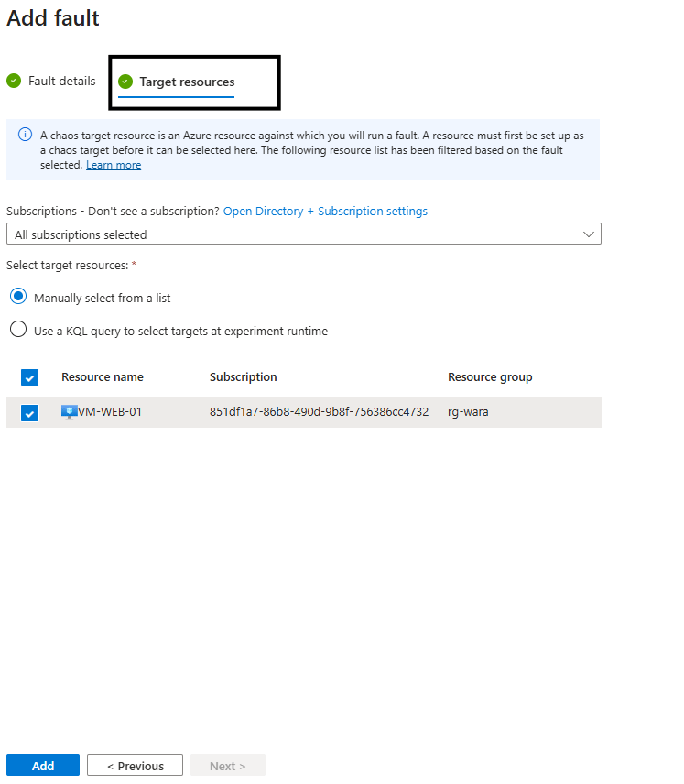Uncheck the VM-WEB-01 row checkbox
This screenshot has width=684, height=784.
pyautogui.click(x=29, y=413)
